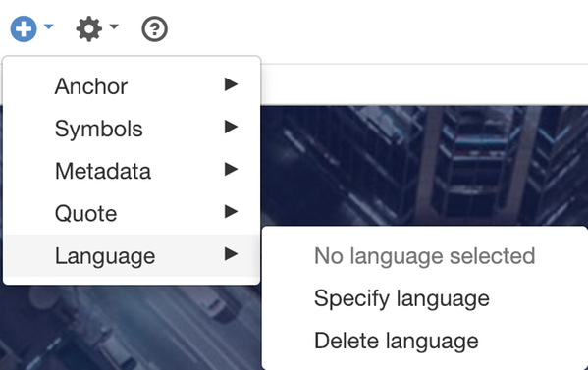Open the Symbols submenu

pyautogui.click(x=132, y=129)
